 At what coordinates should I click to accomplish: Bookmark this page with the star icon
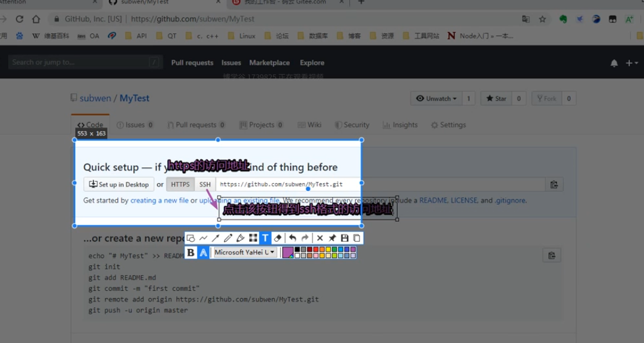(x=542, y=19)
